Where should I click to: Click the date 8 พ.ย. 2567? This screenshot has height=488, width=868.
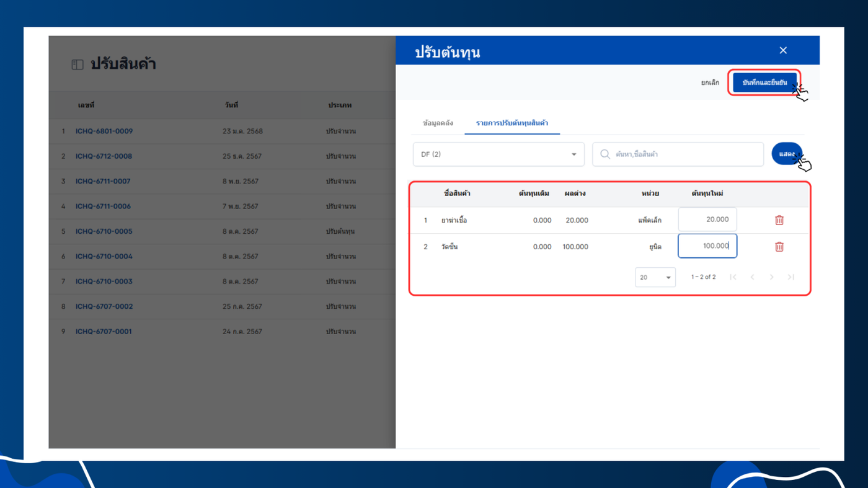[240, 181]
